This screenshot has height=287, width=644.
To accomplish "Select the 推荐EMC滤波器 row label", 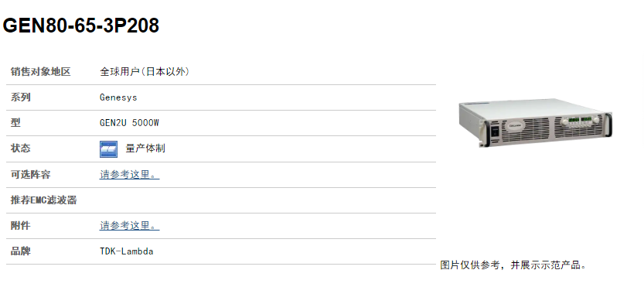I will (x=44, y=200).
